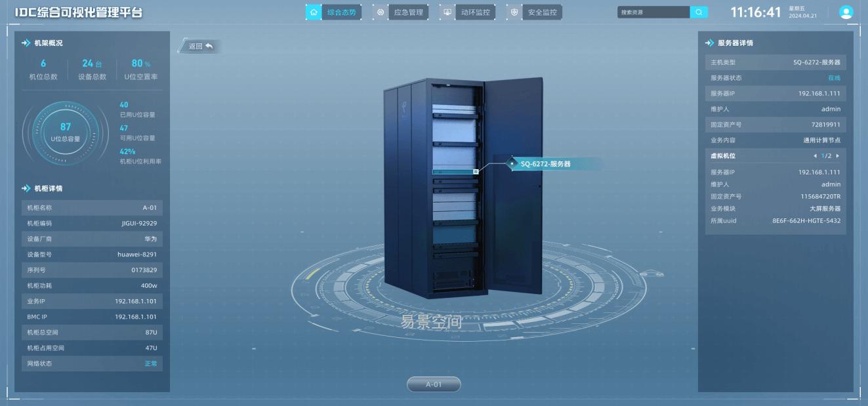Click the arrow icon next to 服务器详情
This screenshot has height=406, width=868.
(709, 43)
